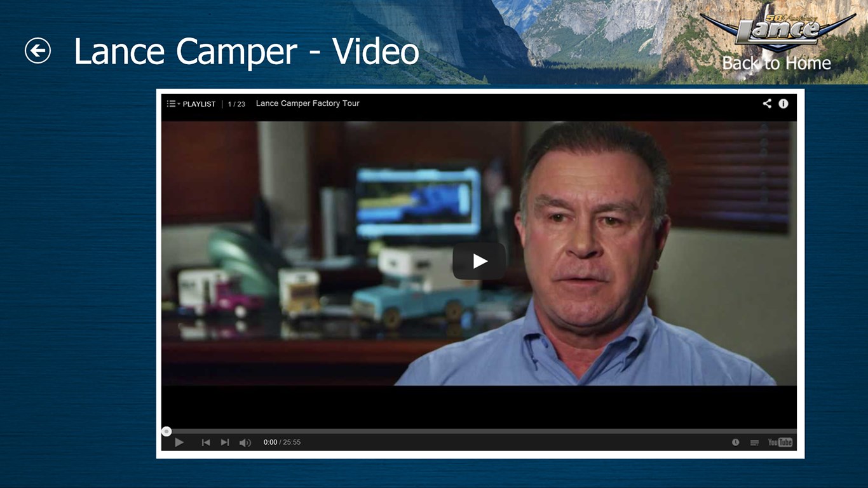Skip to the next video in the playlist

[x=225, y=442]
